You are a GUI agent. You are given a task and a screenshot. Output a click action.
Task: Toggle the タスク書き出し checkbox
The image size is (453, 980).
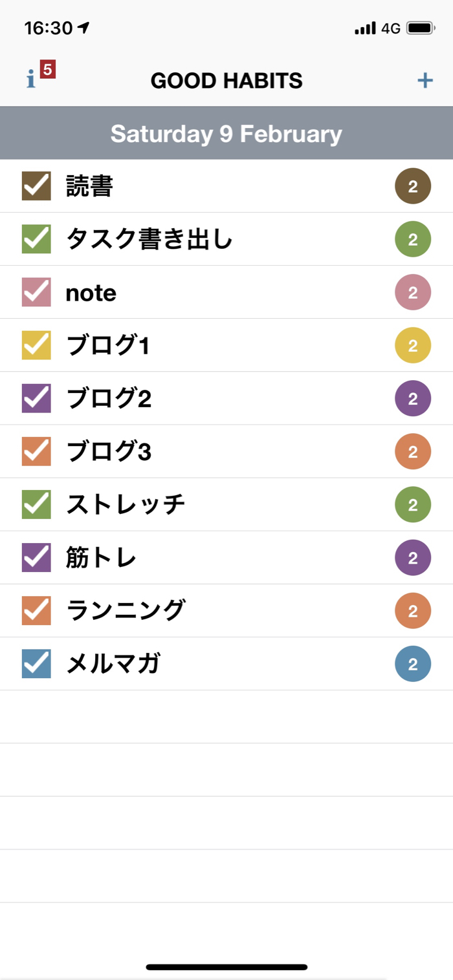pyautogui.click(x=36, y=239)
